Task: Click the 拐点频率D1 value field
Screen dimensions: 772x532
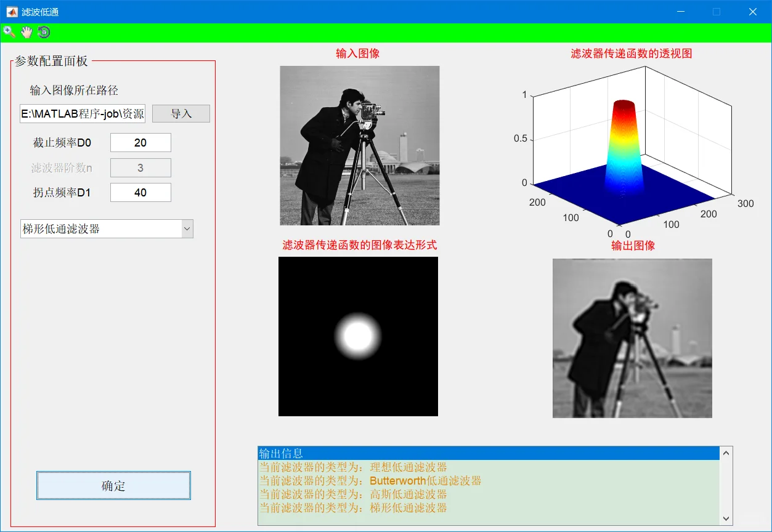Action: [x=140, y=192]
